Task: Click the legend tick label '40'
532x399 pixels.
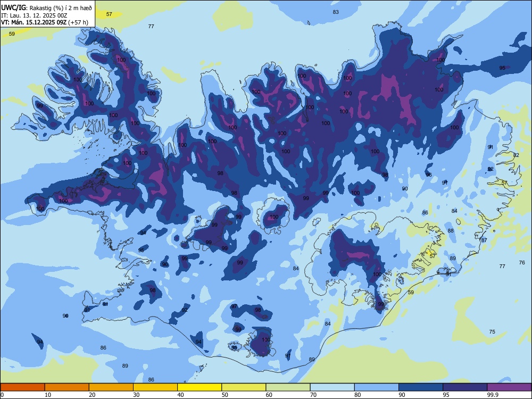Action: (180, 395)
